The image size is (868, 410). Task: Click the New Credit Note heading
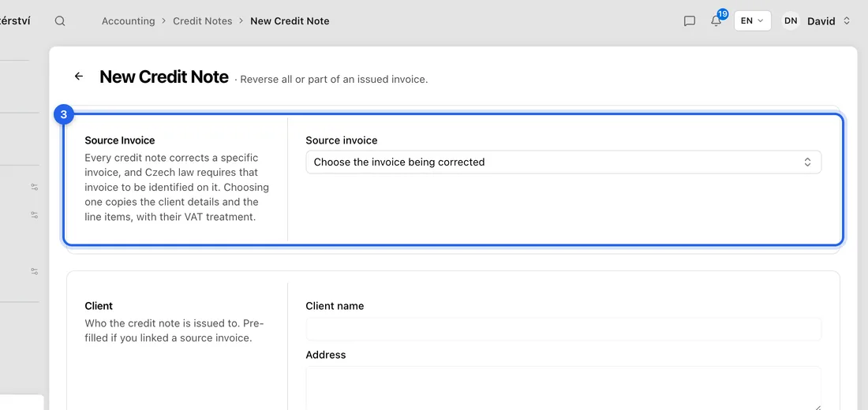pos(164,77)
